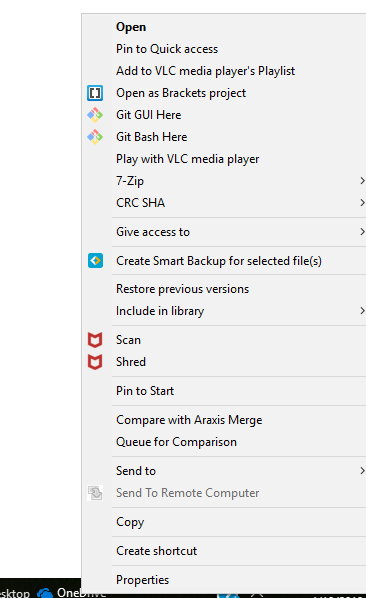Screen dimensions: 366x598
Task: Expand the Include in library submenu arrow
Action: [362, 311]
